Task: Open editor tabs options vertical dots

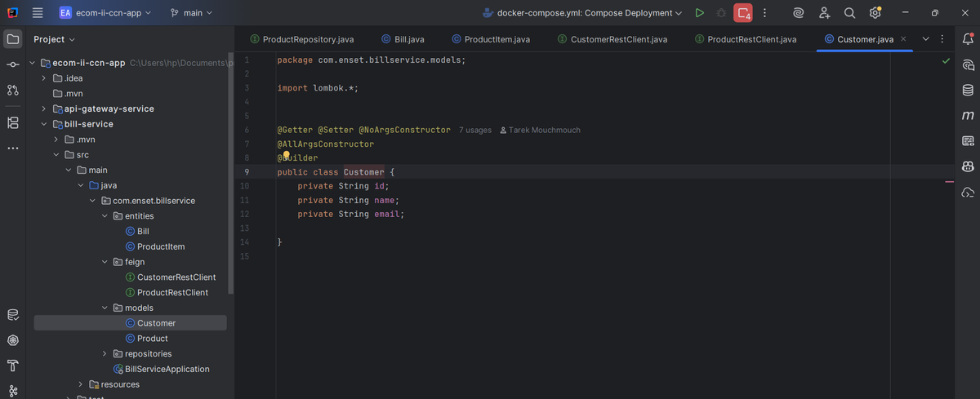Action: (942, 39)
